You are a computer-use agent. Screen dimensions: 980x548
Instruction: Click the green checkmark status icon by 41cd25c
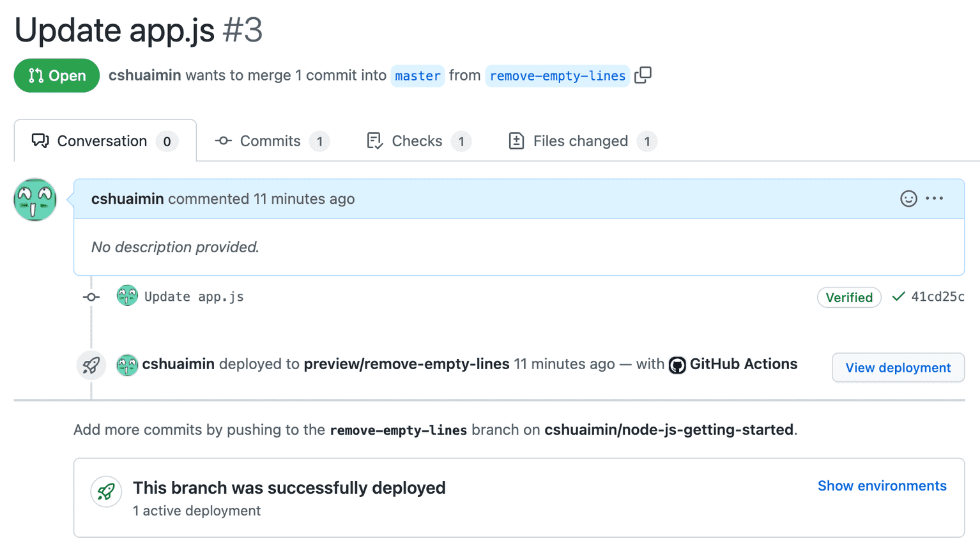[x=898, y=296]
